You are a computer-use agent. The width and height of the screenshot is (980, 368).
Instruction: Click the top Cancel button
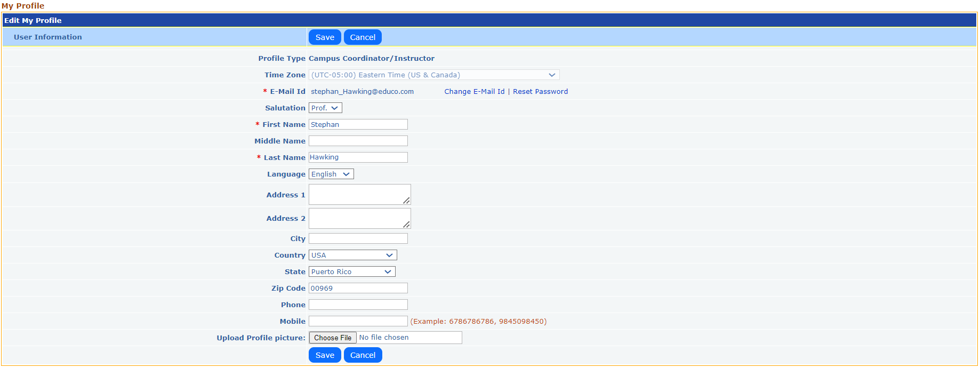(363, 37)
